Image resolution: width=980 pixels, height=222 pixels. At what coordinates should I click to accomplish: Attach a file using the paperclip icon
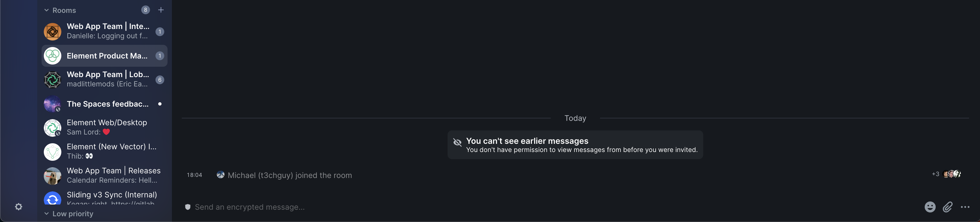pyautogui.click(x=948, y=207)
